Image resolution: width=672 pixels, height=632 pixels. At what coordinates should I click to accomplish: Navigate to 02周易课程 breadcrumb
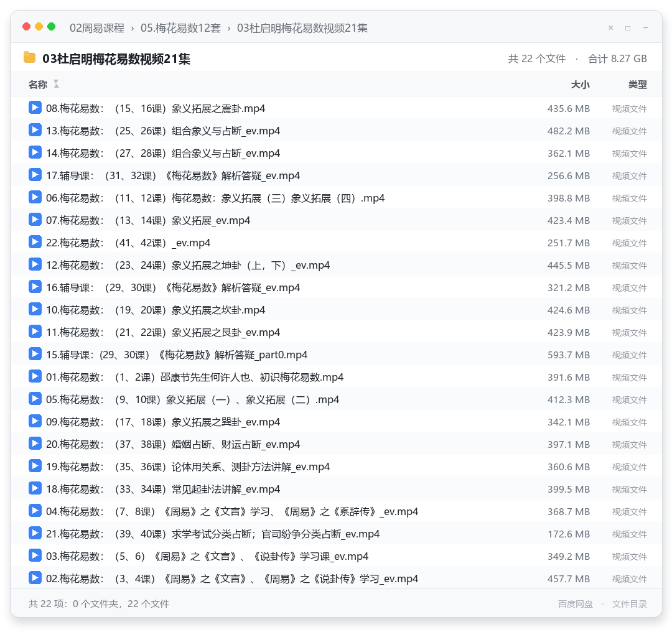click(97, 28)
